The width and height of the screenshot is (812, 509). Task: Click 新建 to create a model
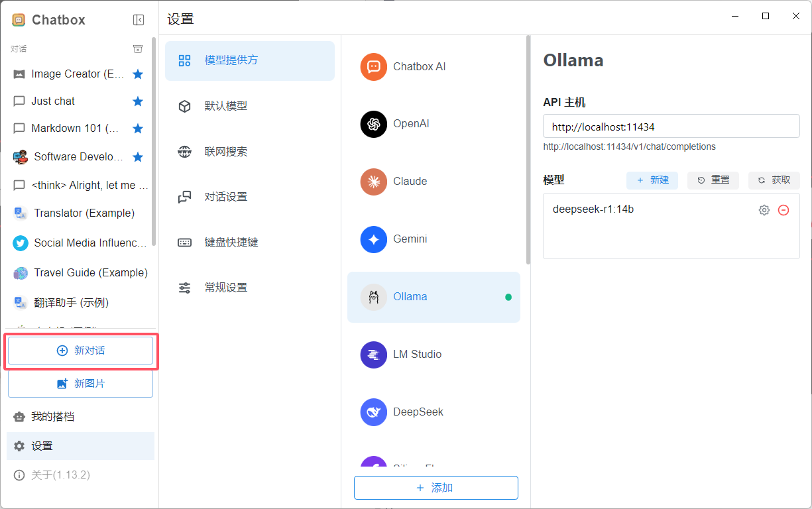click(x=652, y=180)
